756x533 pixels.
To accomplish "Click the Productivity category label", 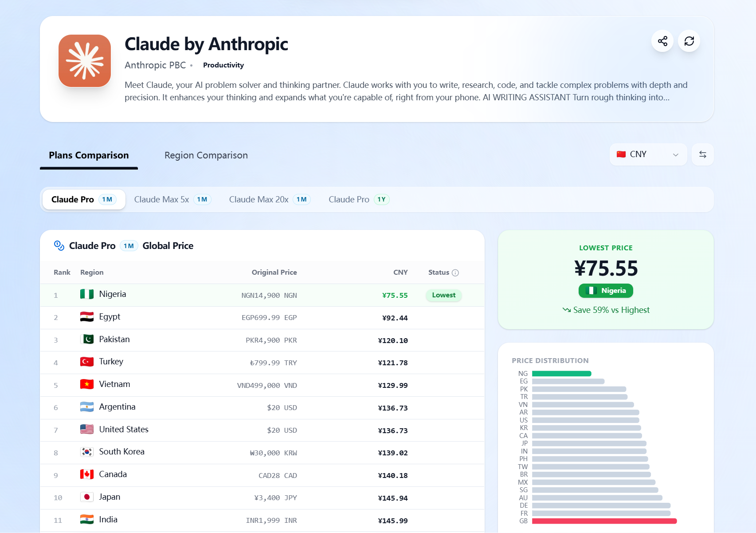I will (x=223, y=65).
